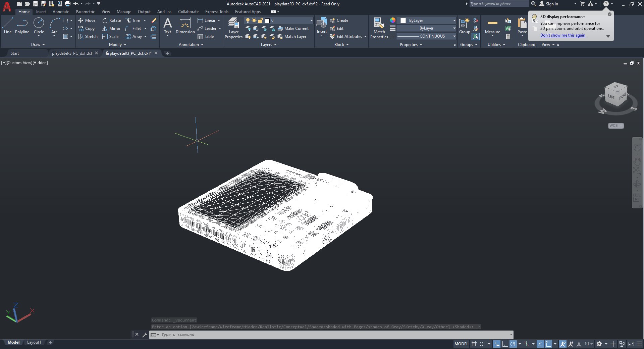Click the object color wheel swatch

tap(392, 20)
